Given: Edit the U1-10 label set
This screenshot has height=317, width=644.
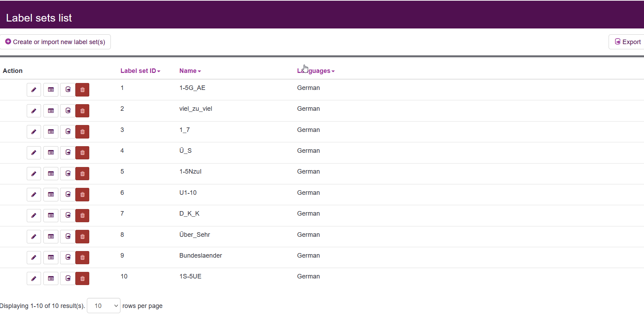Looking at the screenshot, I should tap(34, 194).
